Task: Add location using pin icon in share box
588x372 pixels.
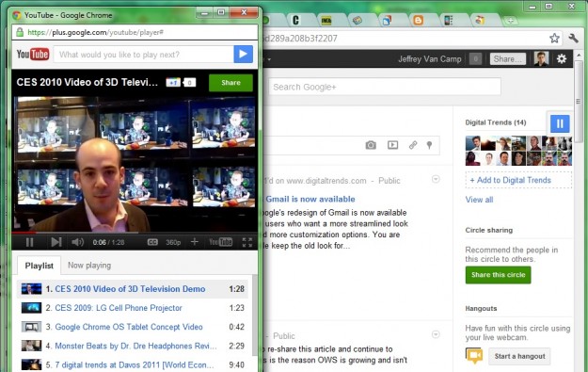Action: pos(429,145)
